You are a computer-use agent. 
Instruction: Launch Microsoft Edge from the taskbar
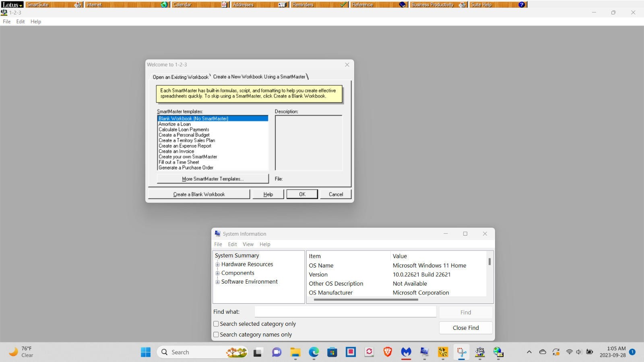314,352
